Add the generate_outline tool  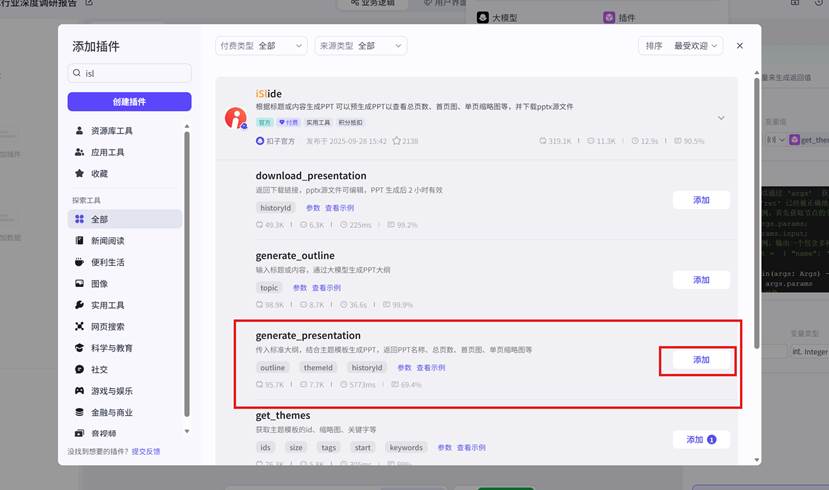coord(701,280)
